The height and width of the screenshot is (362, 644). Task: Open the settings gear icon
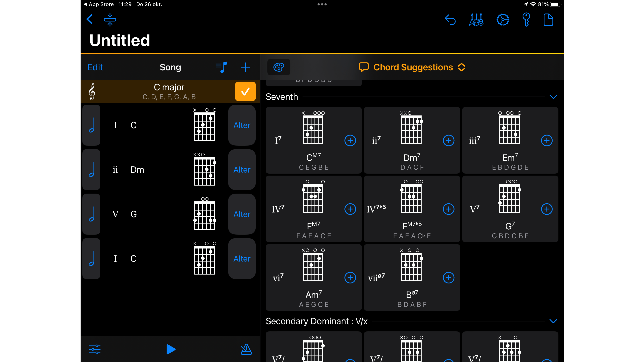pyautogui.click(x=503, y=20)
